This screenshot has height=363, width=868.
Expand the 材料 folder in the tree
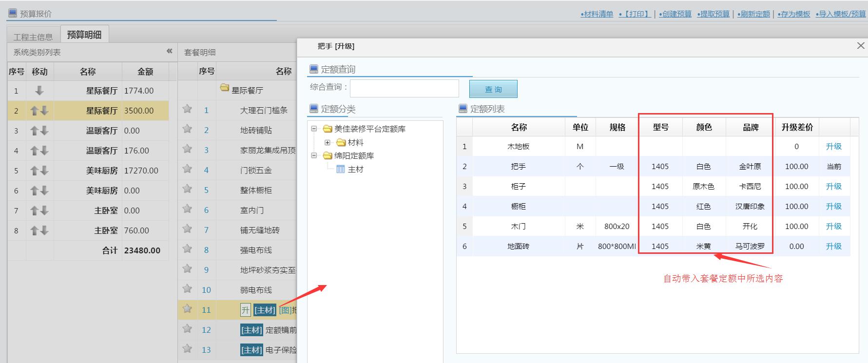pyautogui.click(x=328, y=143)
